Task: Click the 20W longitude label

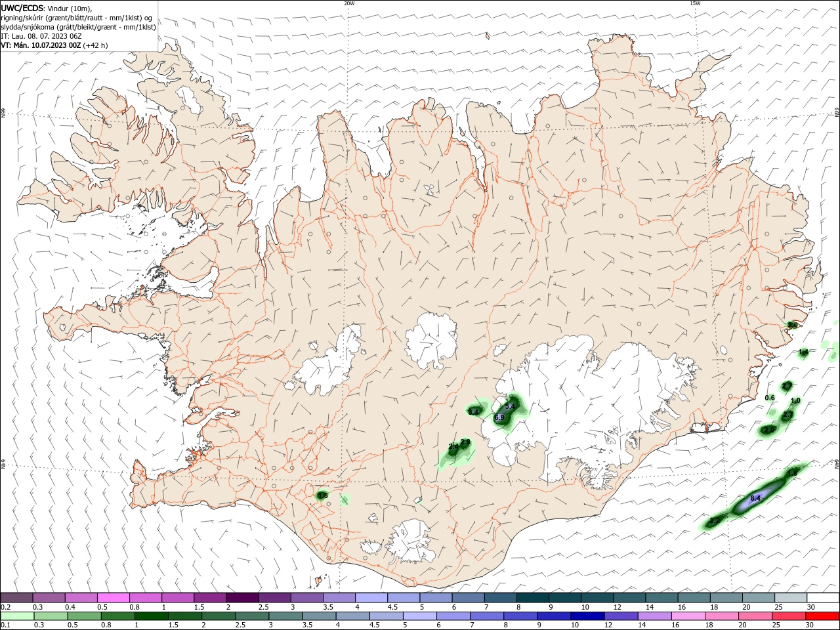Action: coord(349,3)
